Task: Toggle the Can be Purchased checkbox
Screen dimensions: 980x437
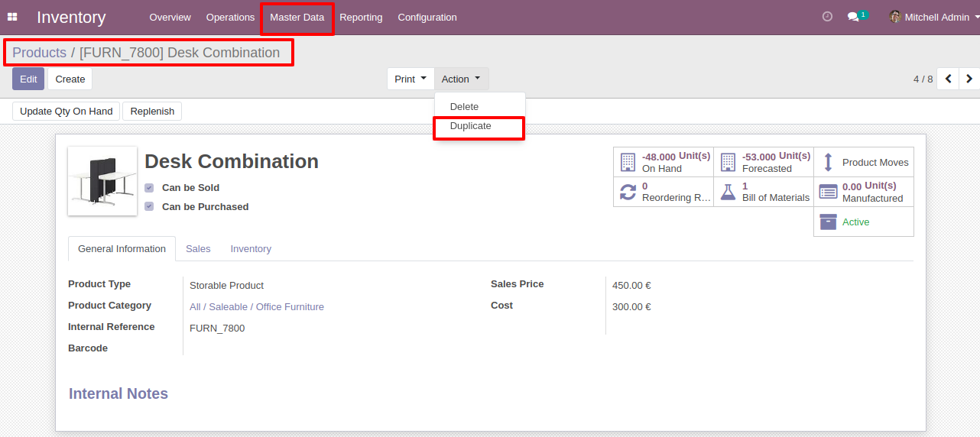Action: pyautogui.click(x=149, y=207)
